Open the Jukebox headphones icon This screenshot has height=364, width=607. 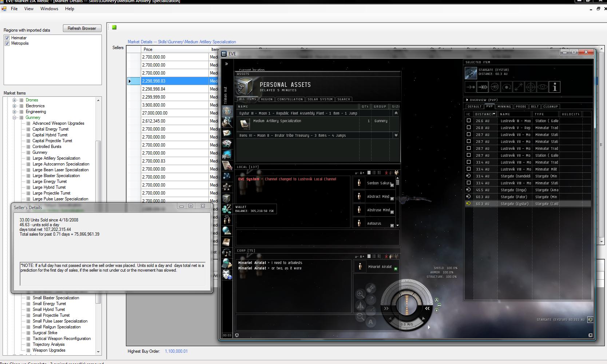(x=227, y=253)
